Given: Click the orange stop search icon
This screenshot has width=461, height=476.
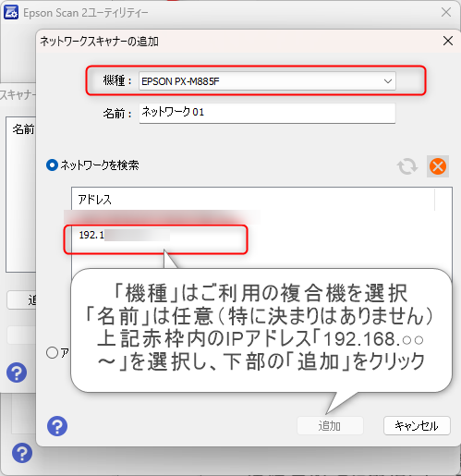Looking at the screenshot, I should 438,166.
